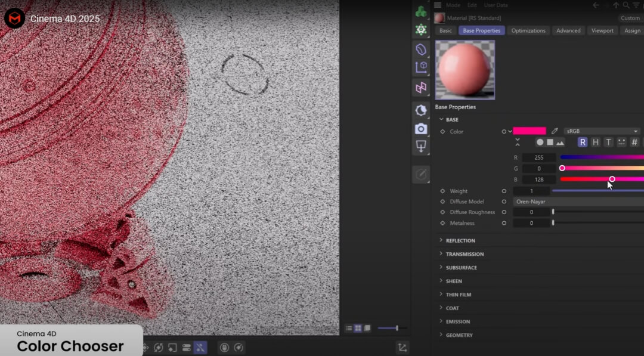The width and height of the screenshot is (644, 356).
Task: Click the cube with axis arrows icon
Action: pos(421,67)
